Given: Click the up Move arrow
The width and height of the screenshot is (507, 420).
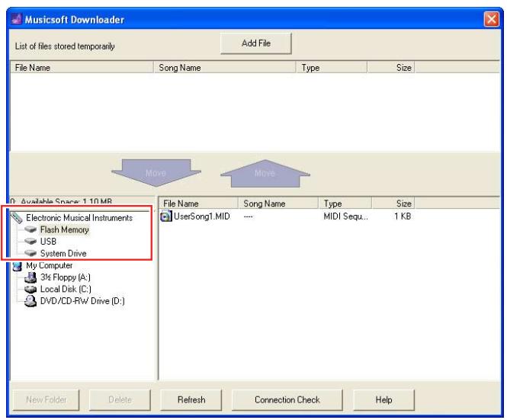Looking at the screenshot, I should pyautogui.click(x=265, y=173).
